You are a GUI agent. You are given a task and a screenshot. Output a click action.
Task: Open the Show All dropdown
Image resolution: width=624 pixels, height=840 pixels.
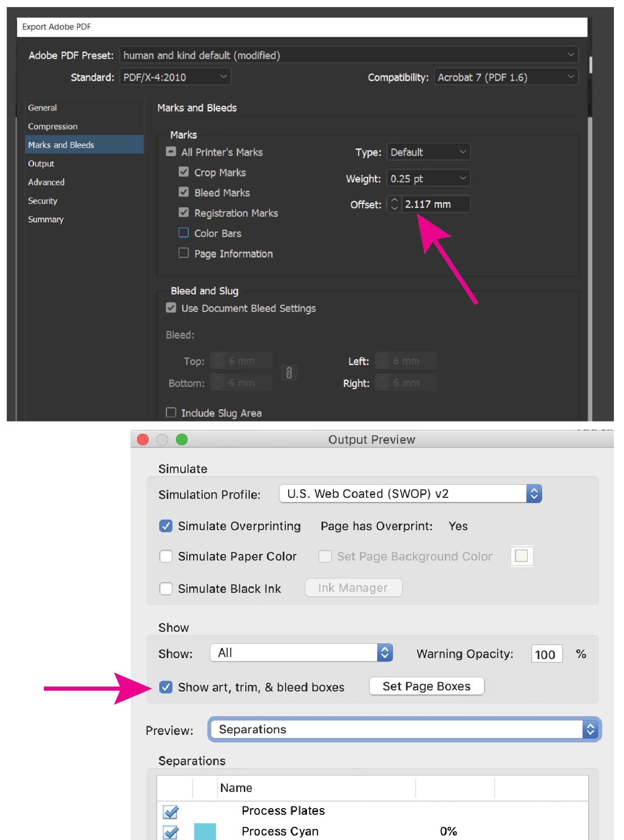301,652
